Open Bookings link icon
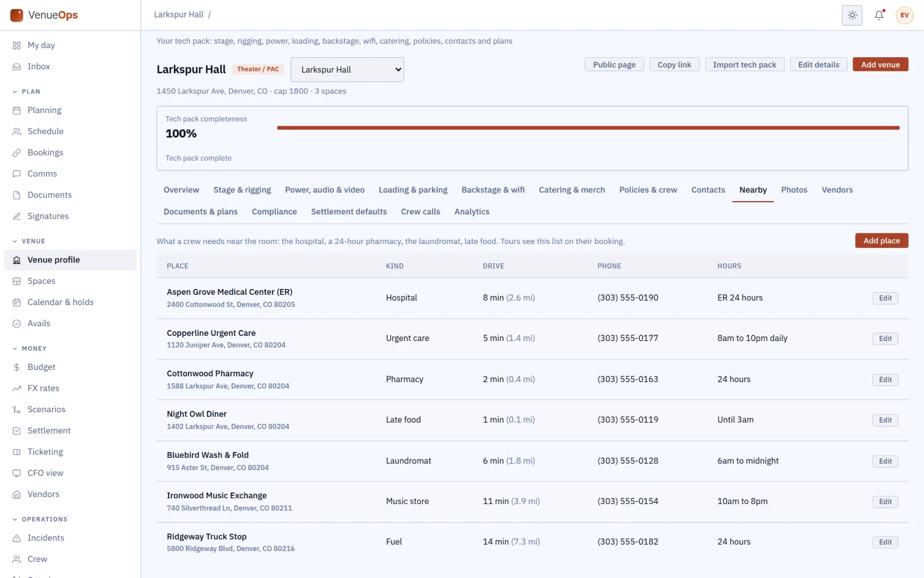The height and width of the screenshot is (578, 924). coord(17,153)
